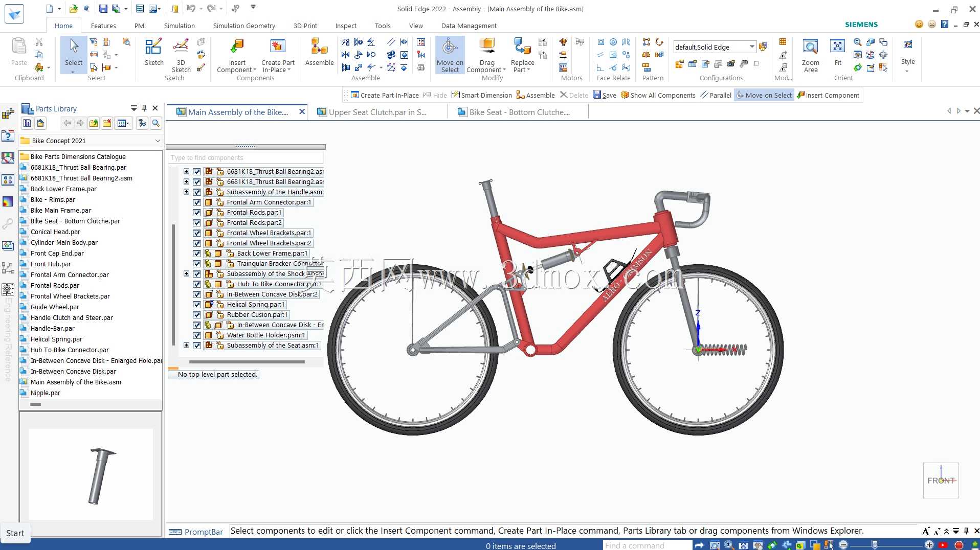Click Undo in quick access toolbar

tap(191, 9)
